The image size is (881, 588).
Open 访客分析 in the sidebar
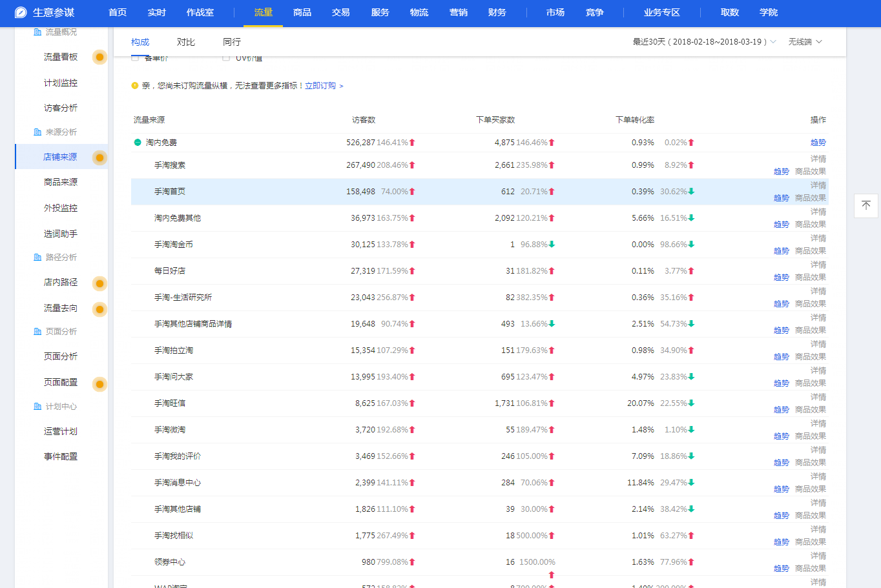[61, 108]
